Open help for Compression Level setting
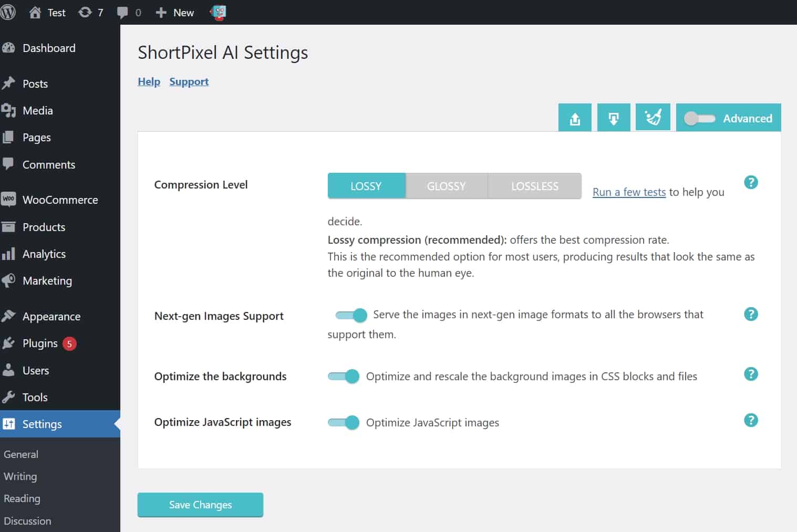 pyautogui.click(x=751, y=182)
